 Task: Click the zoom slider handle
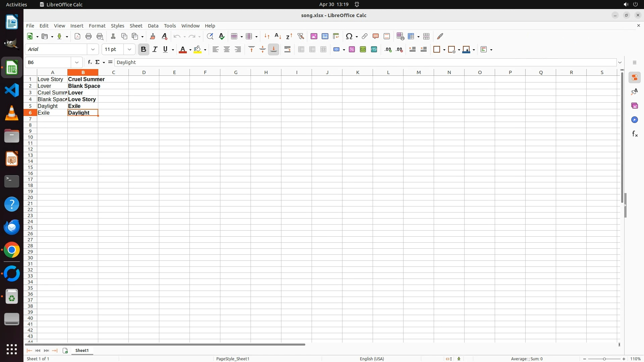tap(604, 359)
